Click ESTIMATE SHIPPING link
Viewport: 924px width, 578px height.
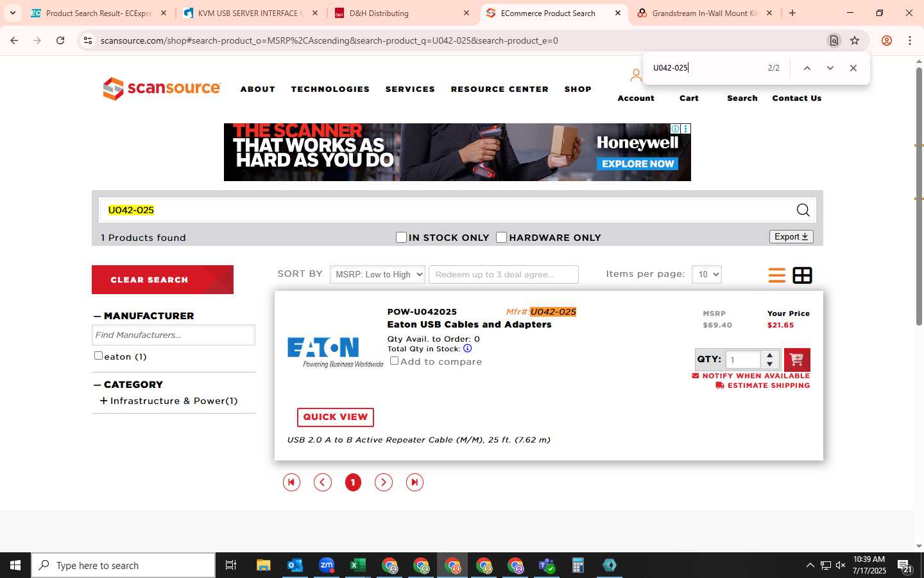click(x=763, y=385)
